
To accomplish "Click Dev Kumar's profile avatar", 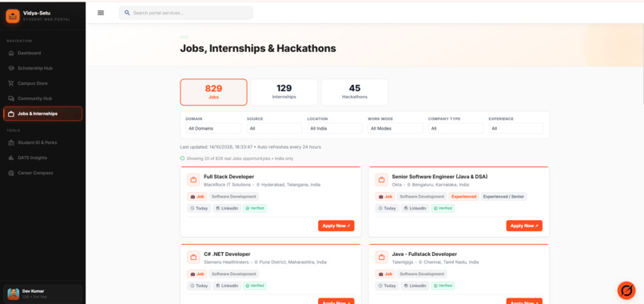I will pos(13,294).
